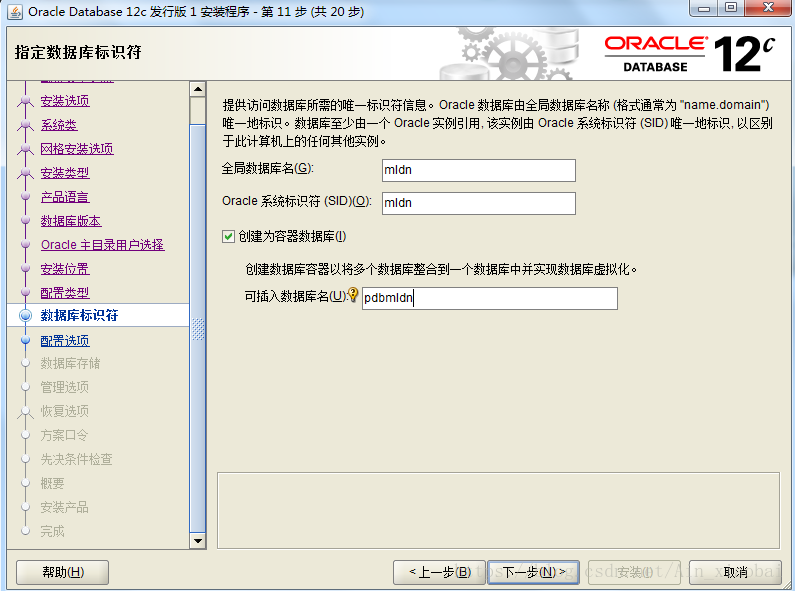Open the 网格安装选项 step link

click(x=77, y=149)
